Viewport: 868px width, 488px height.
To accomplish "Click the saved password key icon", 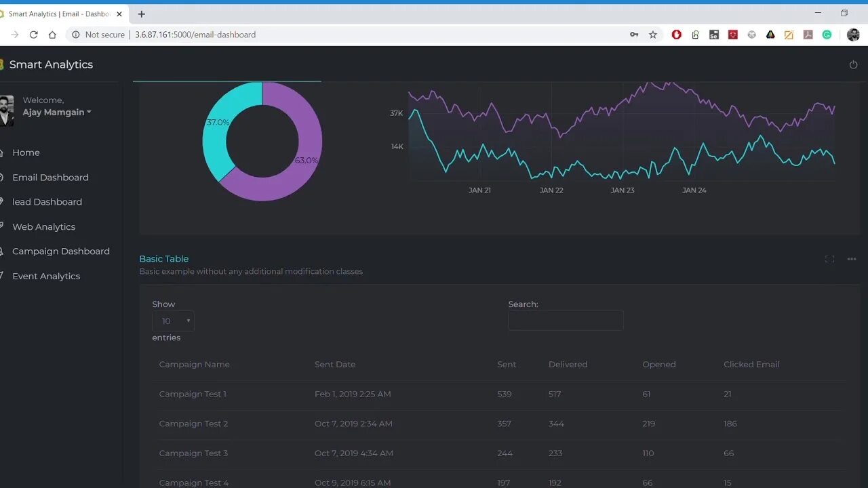I will pyautogui.click(x=634, y=35).
